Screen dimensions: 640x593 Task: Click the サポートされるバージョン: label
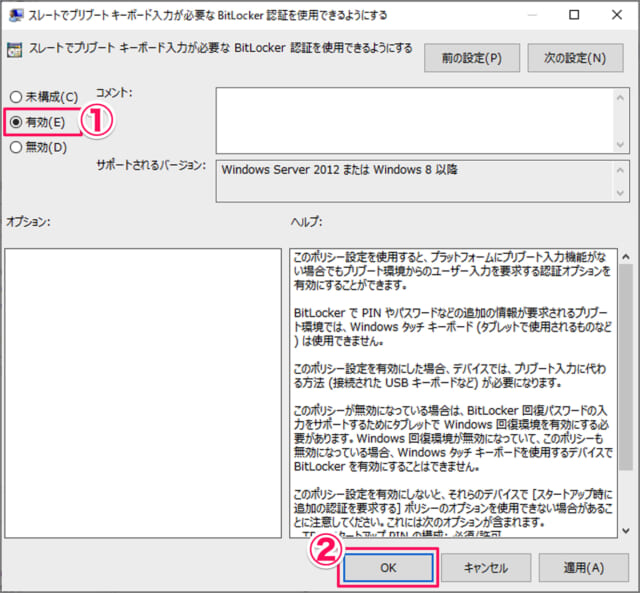(x=151, y=165)
